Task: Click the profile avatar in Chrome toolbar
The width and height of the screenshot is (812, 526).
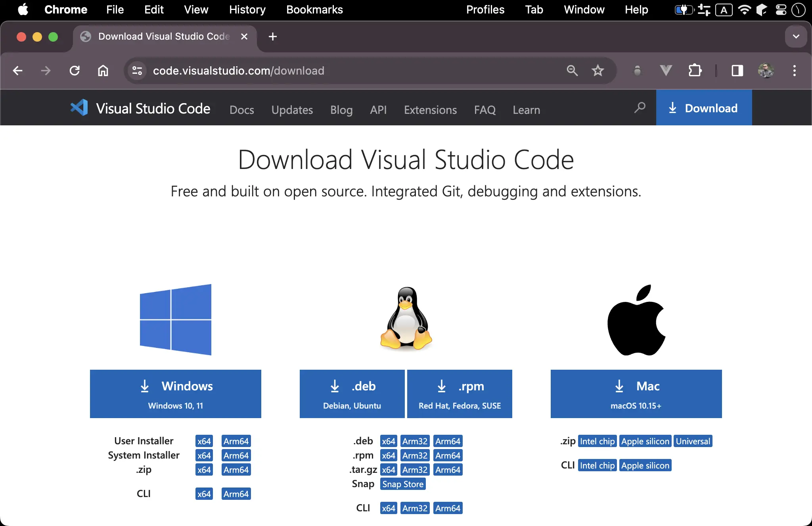Action: 766,71
